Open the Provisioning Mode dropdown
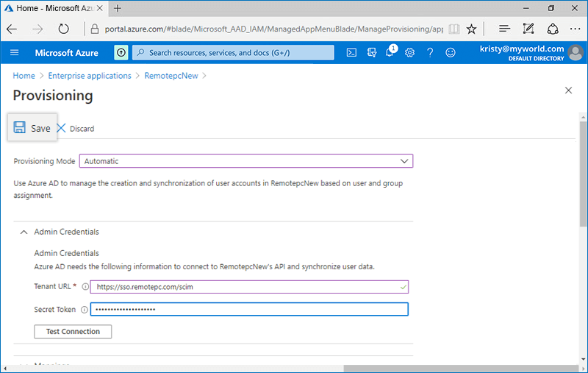The width and height of the screenshot is (588, 373). coord(246,161)
